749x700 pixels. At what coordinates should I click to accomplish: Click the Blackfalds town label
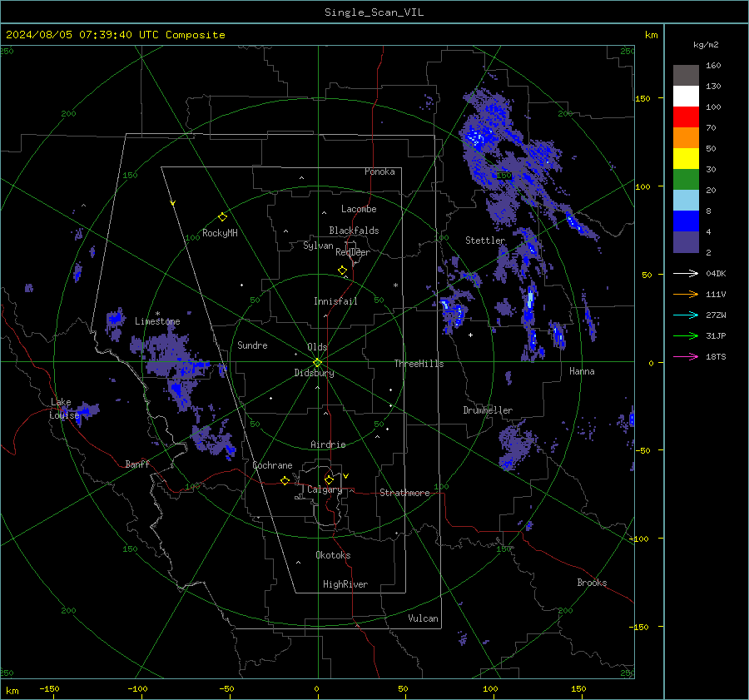pyautogui.click(x=354, y=231)
